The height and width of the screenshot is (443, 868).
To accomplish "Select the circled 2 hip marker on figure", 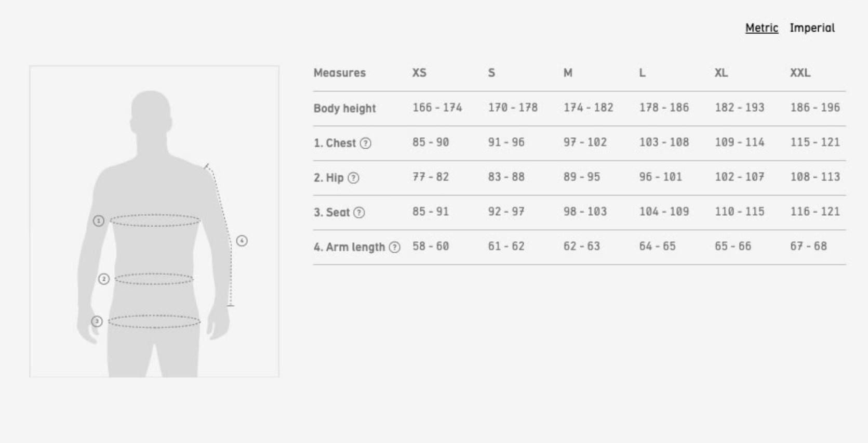I will (104, 279).
